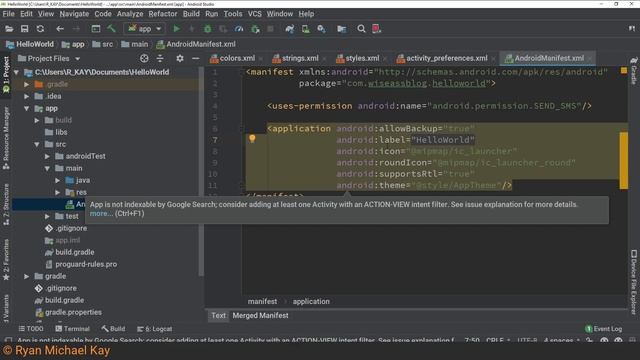The width and height of the screenshot is (640, 360).
Task: Click the more... link in tooltip
Action: pyautogui.click(x=101, y=213)
